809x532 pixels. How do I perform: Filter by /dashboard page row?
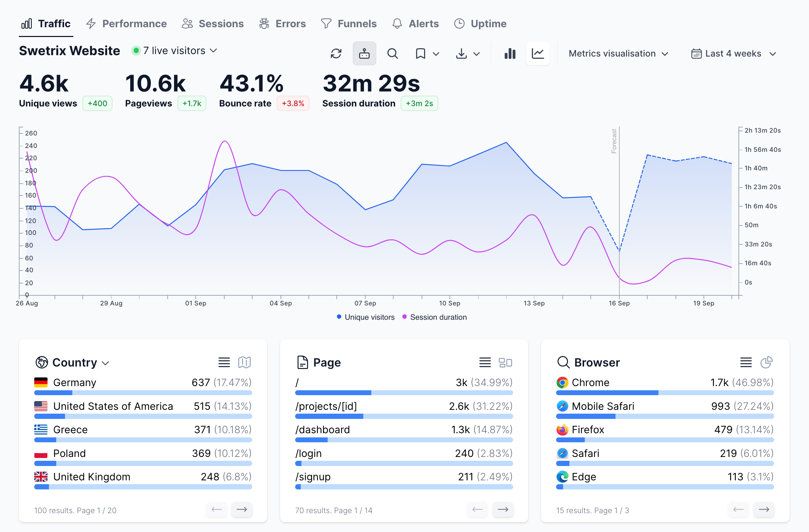point(404,433)
